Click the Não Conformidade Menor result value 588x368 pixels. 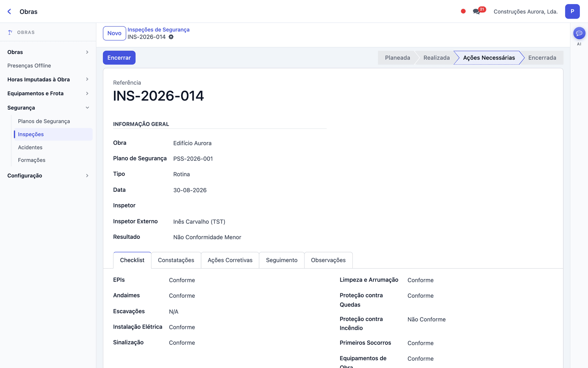point(207,237)
